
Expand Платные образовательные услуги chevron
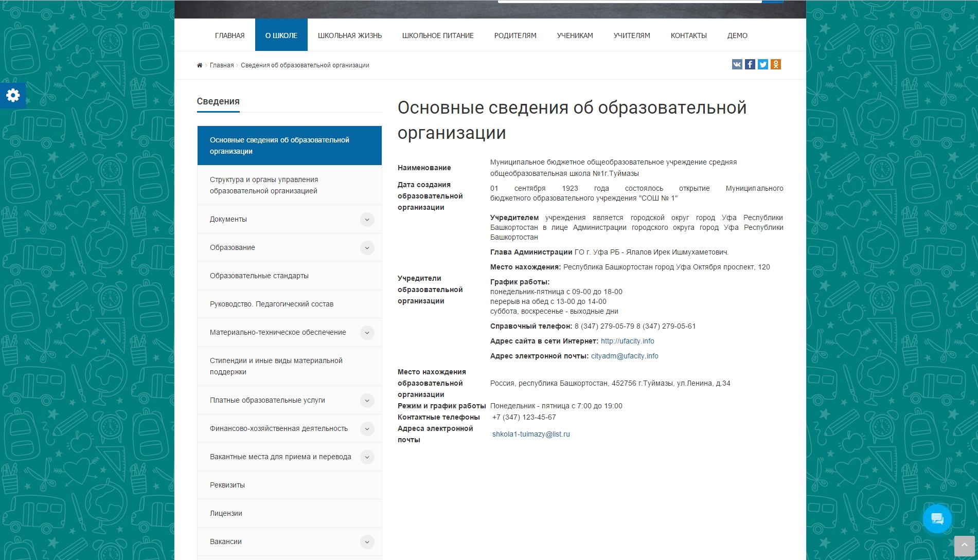367,401
